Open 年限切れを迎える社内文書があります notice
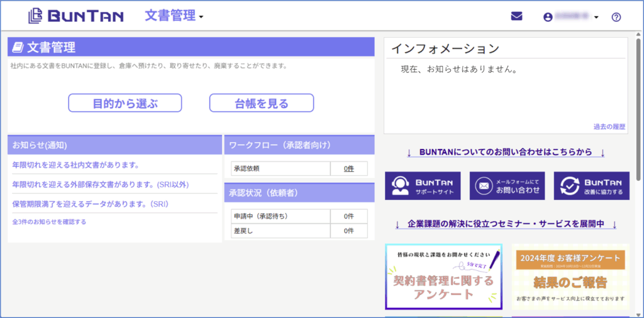 [75, 165]
